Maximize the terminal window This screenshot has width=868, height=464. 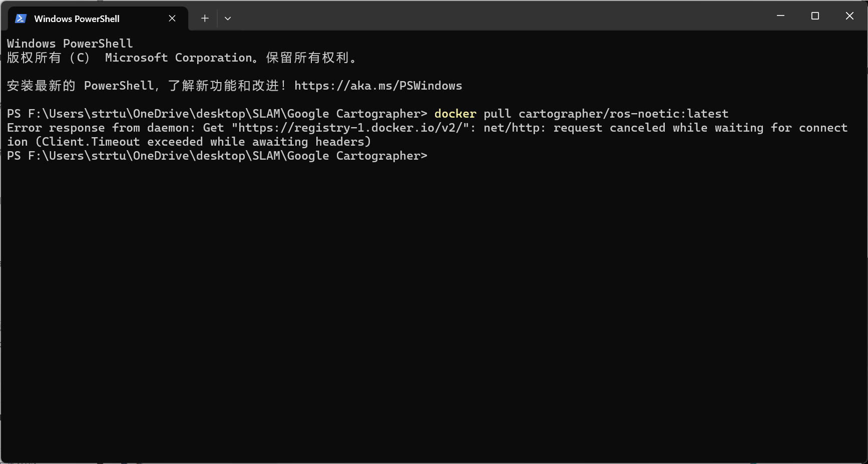click(x=815, y=16)
